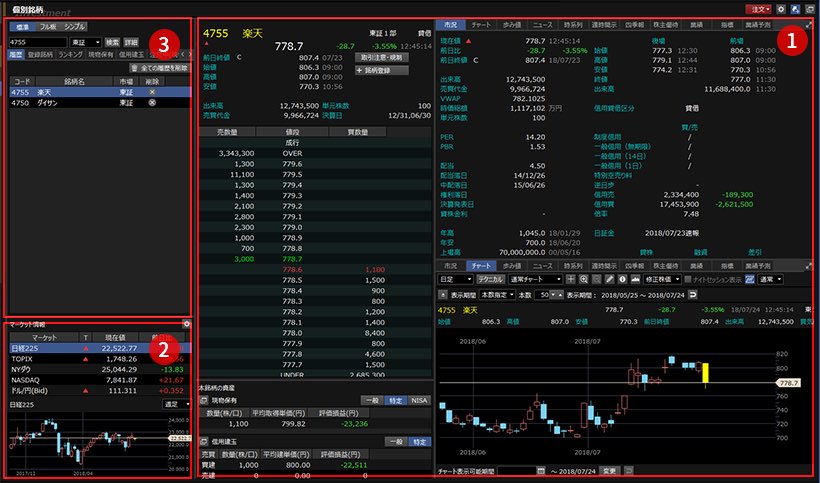Viewport: 820px width, 483px height.
Task: Decrease bar count with the down stepper arrow
Action: [x=554, y=295]
